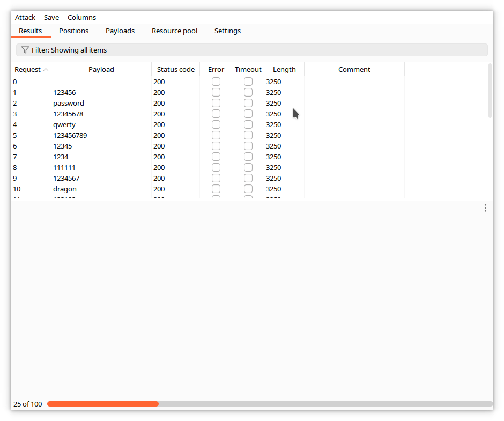
Task: Open the Save menu
Action: coord(51,17)
